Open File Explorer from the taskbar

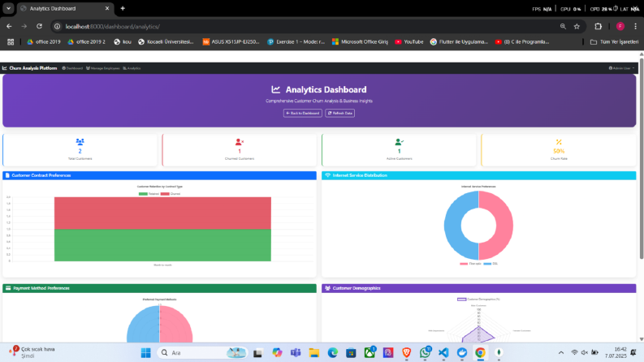coord(314,352)
